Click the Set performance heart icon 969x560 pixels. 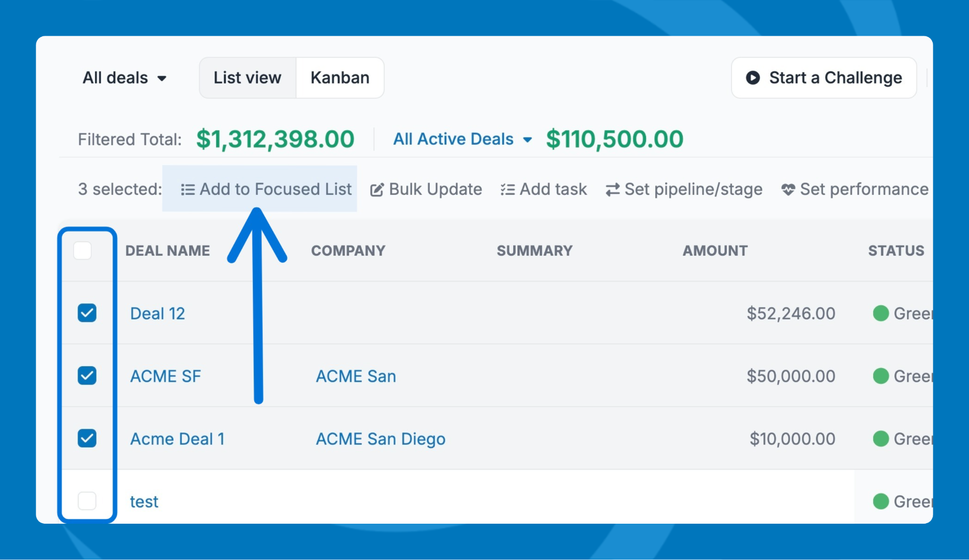coord(788,190)
